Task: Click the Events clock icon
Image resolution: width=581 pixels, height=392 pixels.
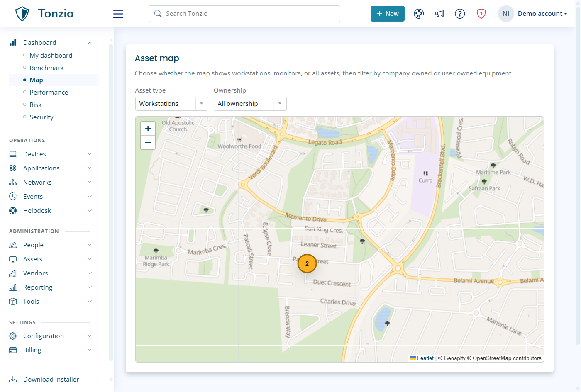Action: pos(13,196)
